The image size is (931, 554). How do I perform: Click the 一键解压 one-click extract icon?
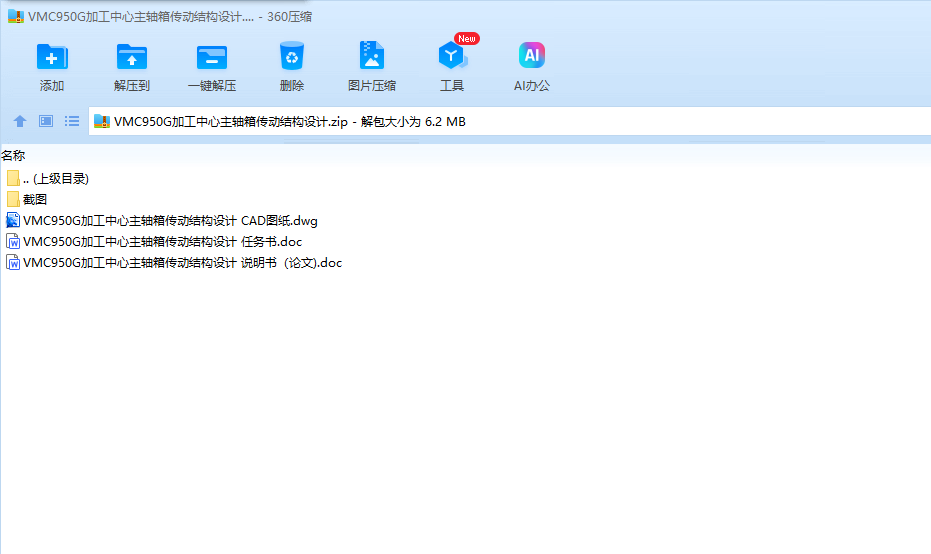tap(212, 58)
